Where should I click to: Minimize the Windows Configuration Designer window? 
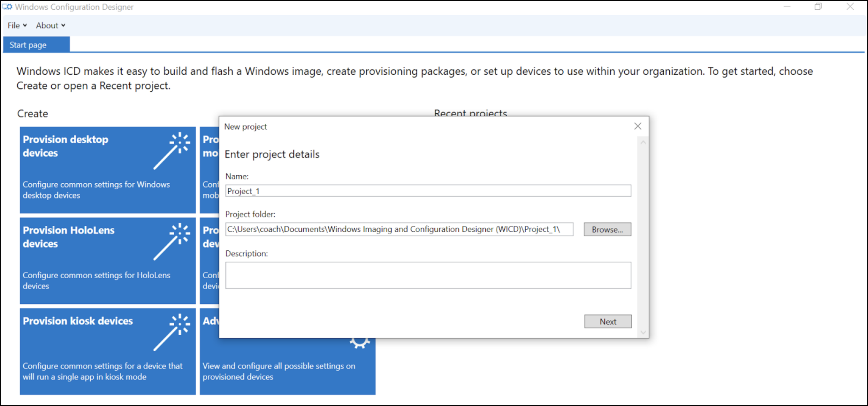pyautogui.click(x=787, y=6)
